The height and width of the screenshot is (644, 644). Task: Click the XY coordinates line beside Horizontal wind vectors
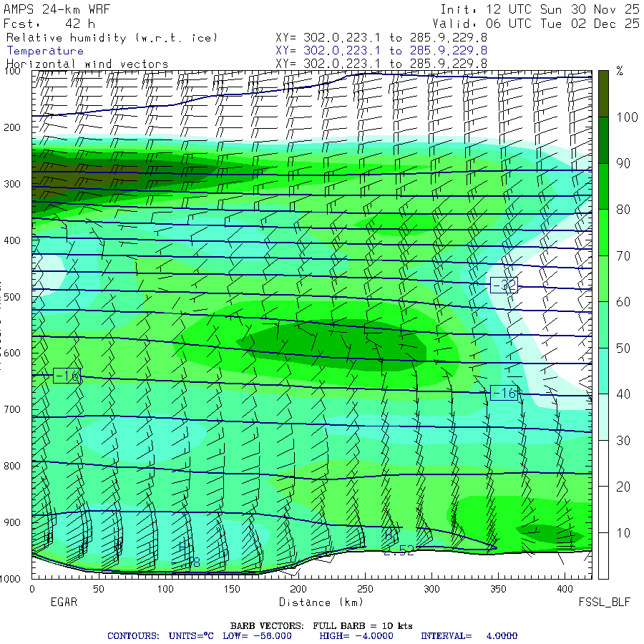(381, 64)
